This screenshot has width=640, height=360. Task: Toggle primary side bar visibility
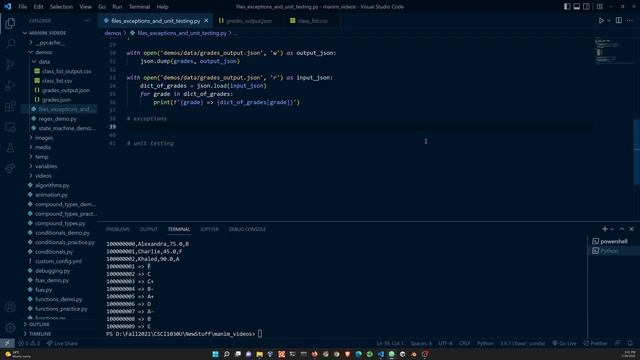[x=567, y=7]
